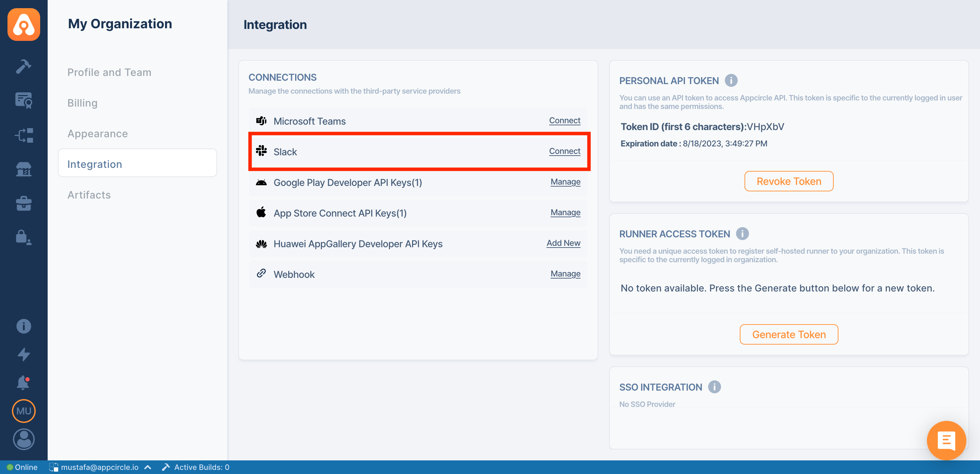Click info icon next to SSO Integration
The height and width of the screenshot is (474, 980).
(715, 387)
